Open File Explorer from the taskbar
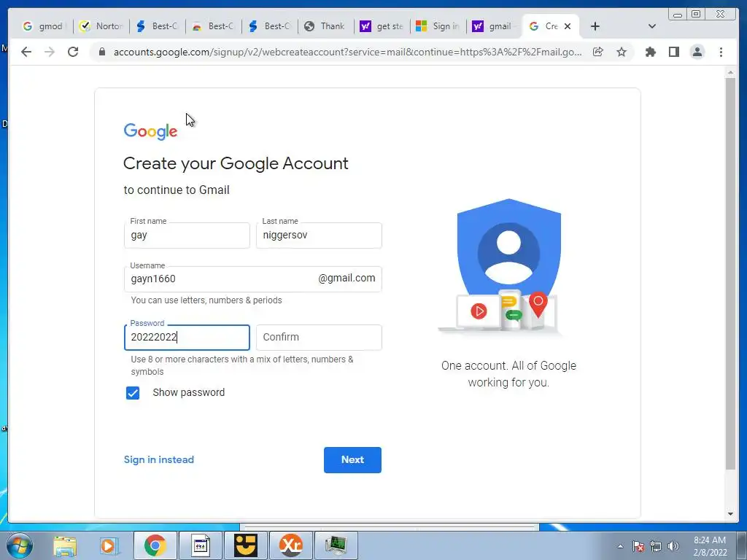Viewport: 747px width, 560px height. point(65,545)
